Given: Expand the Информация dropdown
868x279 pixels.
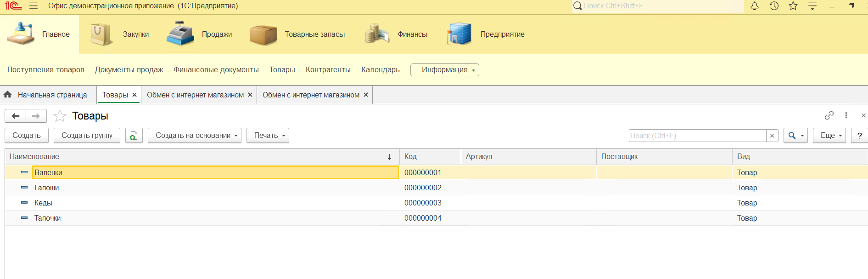Looking at the screenshot, I should pyautogui.click(x=444, y=70).
